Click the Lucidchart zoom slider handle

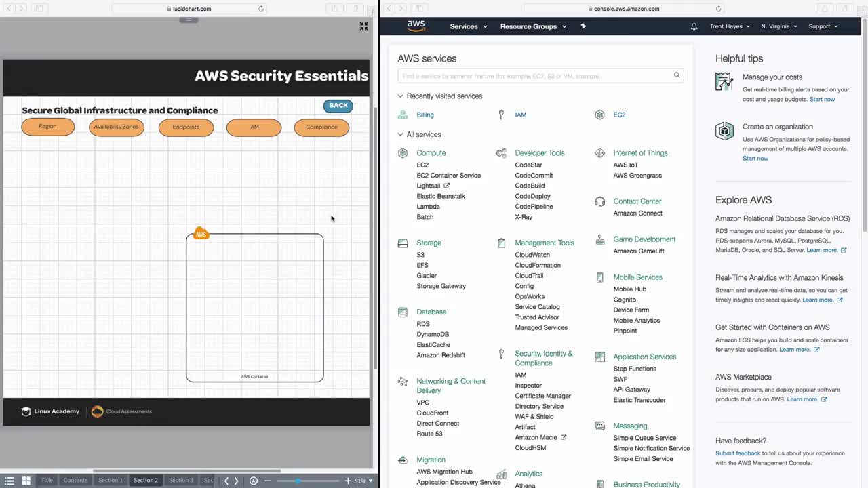click(x=298, y=481)
